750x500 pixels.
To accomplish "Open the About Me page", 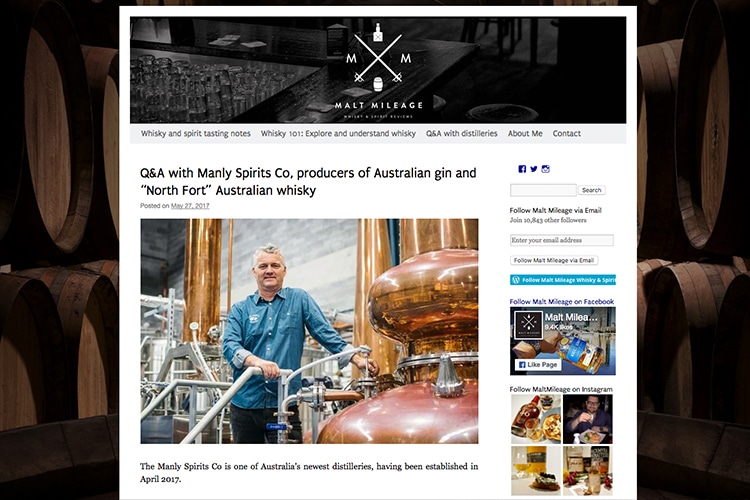I will point(525,133).
